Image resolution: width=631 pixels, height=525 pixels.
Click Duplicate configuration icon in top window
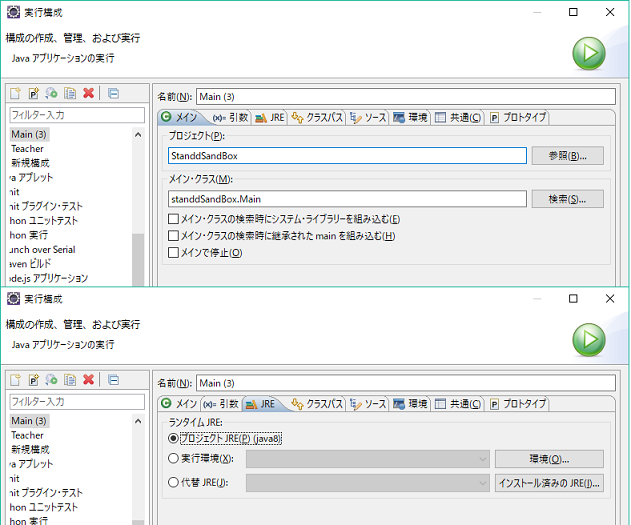click(x=70, y=93)
